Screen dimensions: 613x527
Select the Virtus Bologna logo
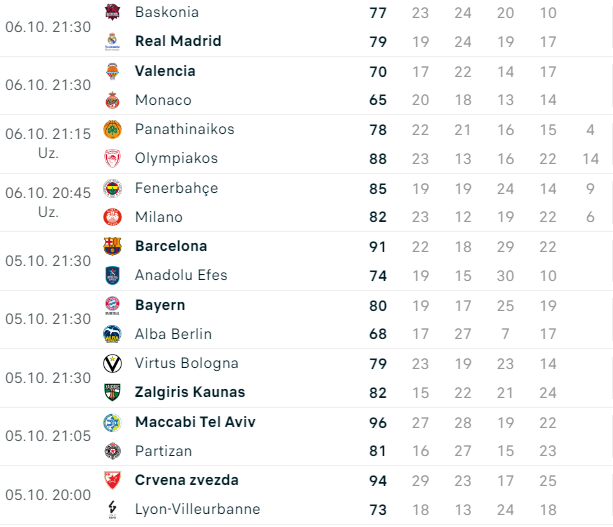point(113,363)
